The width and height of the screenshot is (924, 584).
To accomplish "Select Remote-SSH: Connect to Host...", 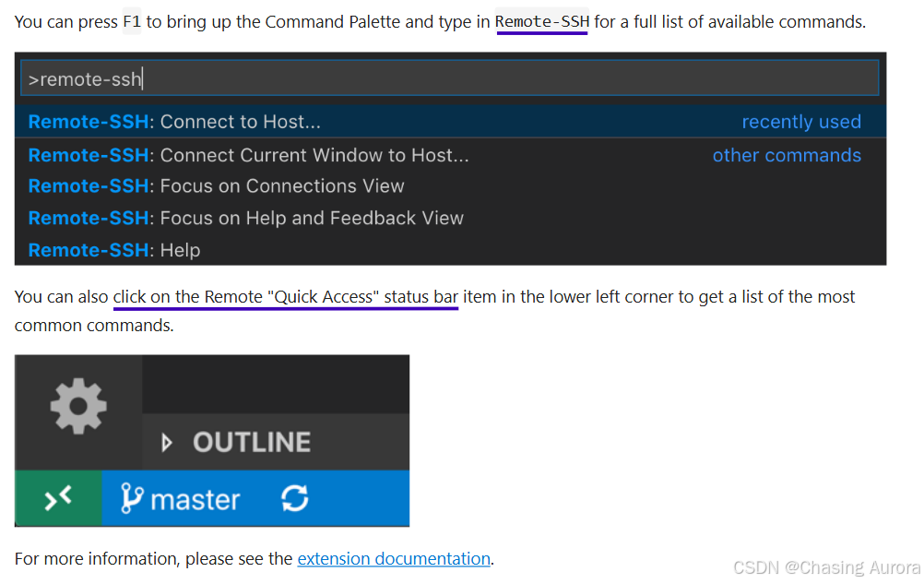I will point(450,122).
